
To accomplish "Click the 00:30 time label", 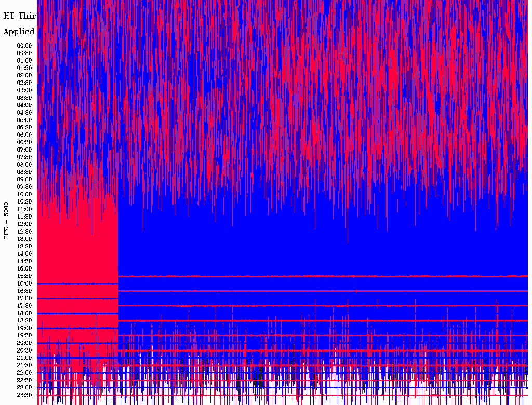I will (x=24, y=53).
